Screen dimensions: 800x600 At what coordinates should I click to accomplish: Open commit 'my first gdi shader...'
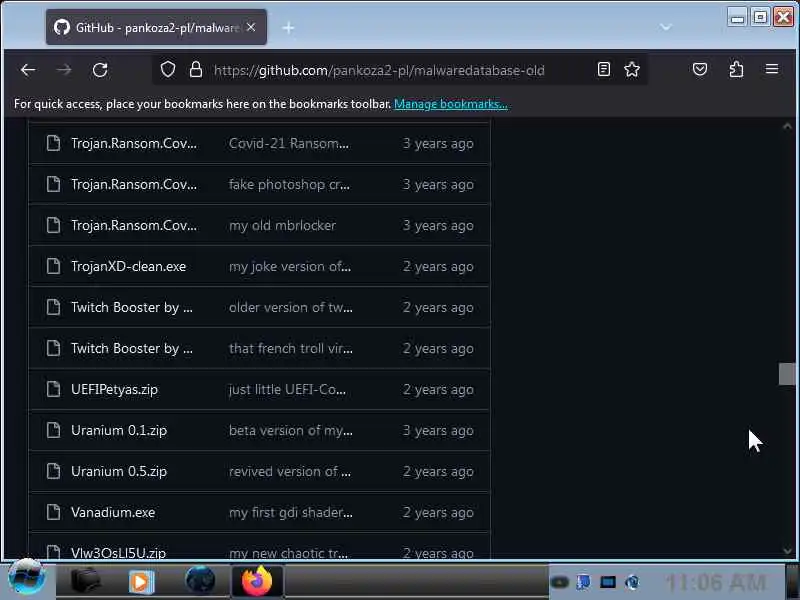pos(290,512)
